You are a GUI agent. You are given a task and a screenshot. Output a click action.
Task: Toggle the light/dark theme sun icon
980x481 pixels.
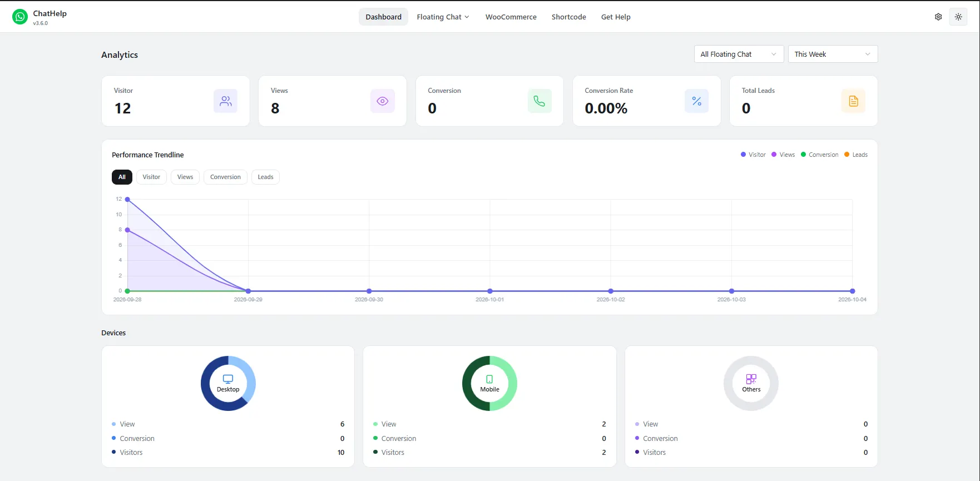958,17
